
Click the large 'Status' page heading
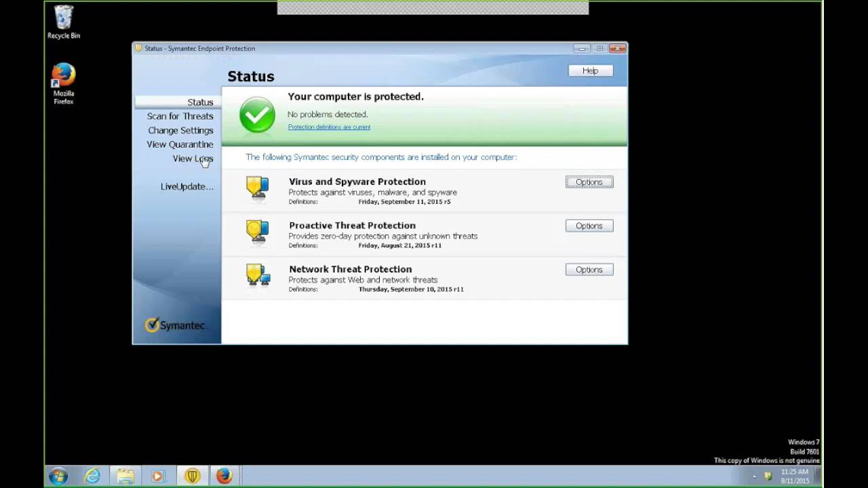pyautogui.click(x=251, y=77)
